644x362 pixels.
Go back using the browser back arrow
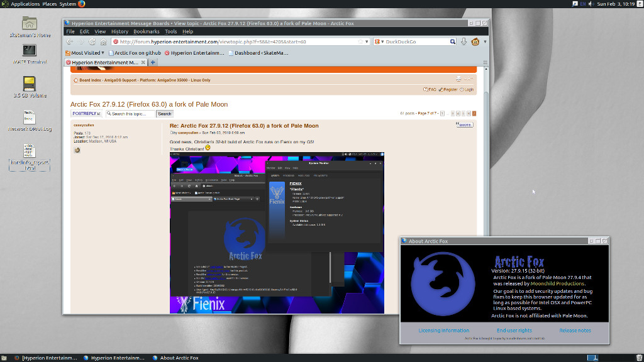[70, 41]
